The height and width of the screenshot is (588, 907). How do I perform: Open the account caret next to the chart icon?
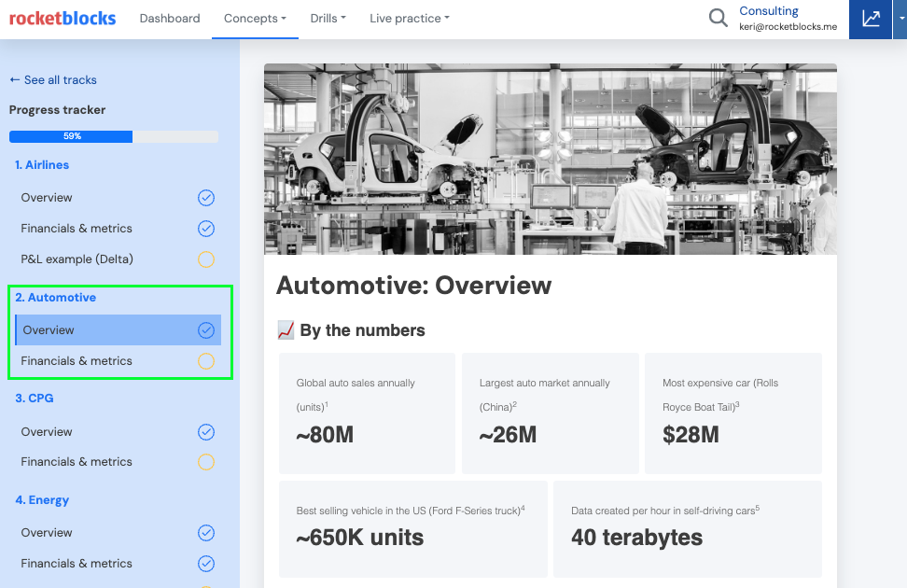(899, 19)
